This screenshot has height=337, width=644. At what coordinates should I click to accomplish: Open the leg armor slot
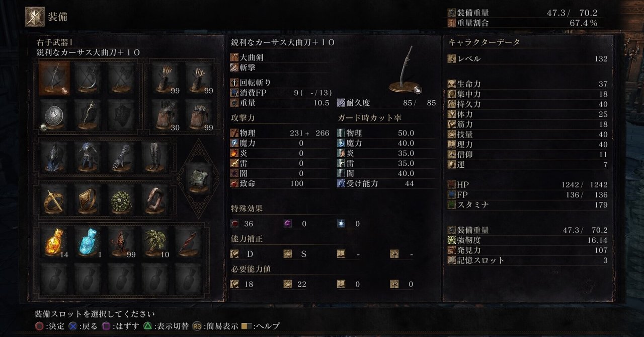pos(154,158)
